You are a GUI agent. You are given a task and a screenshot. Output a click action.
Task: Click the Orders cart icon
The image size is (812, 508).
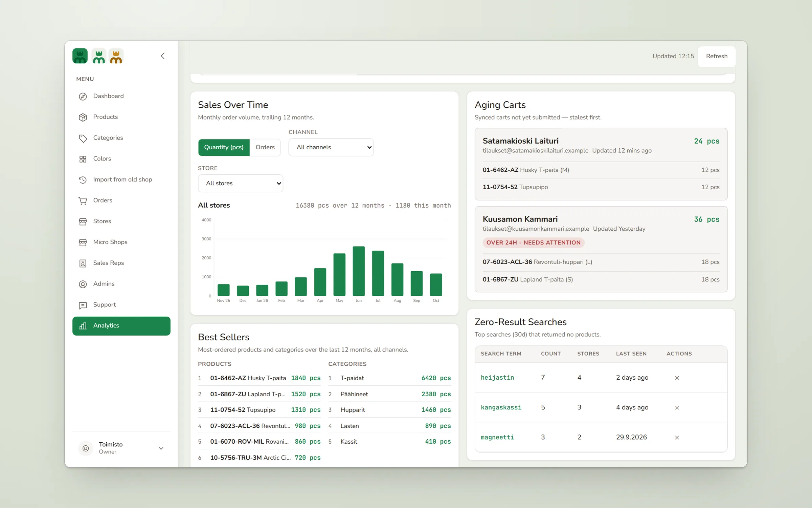(x=83, y=201)
